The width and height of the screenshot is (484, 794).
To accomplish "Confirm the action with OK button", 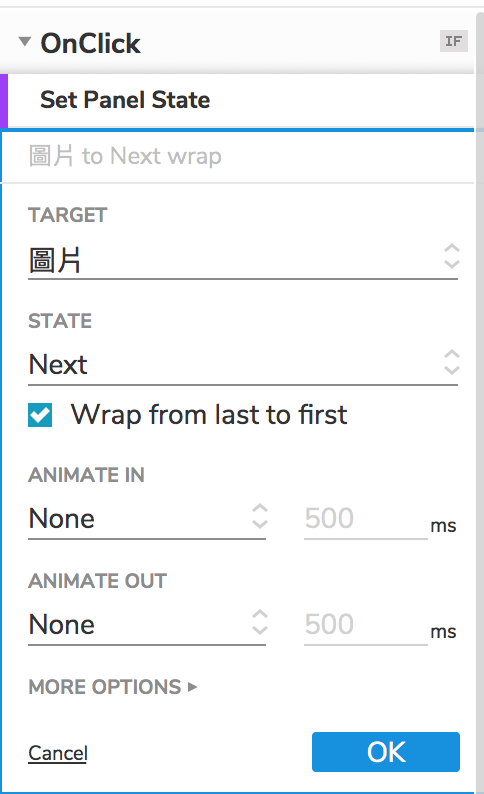I will (386, 752).
